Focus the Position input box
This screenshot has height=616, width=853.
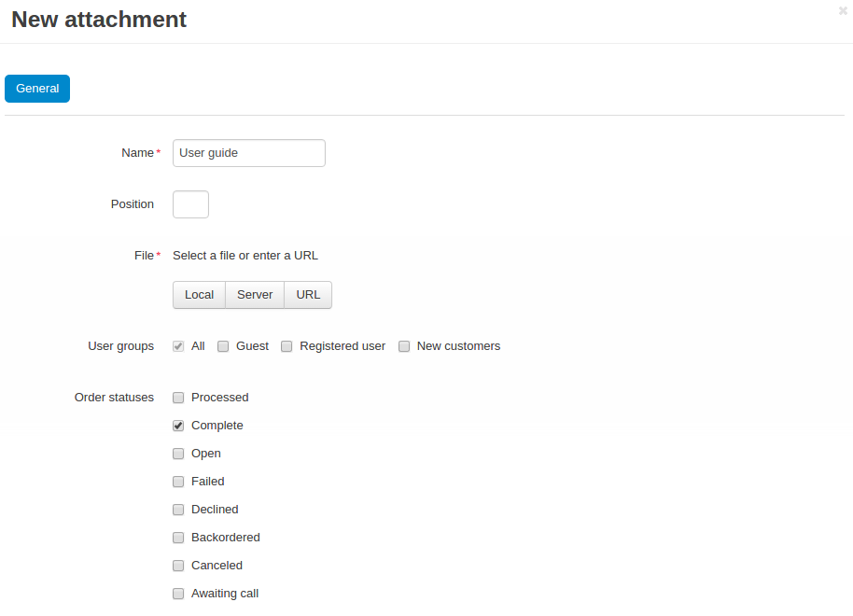coord(190,204)
